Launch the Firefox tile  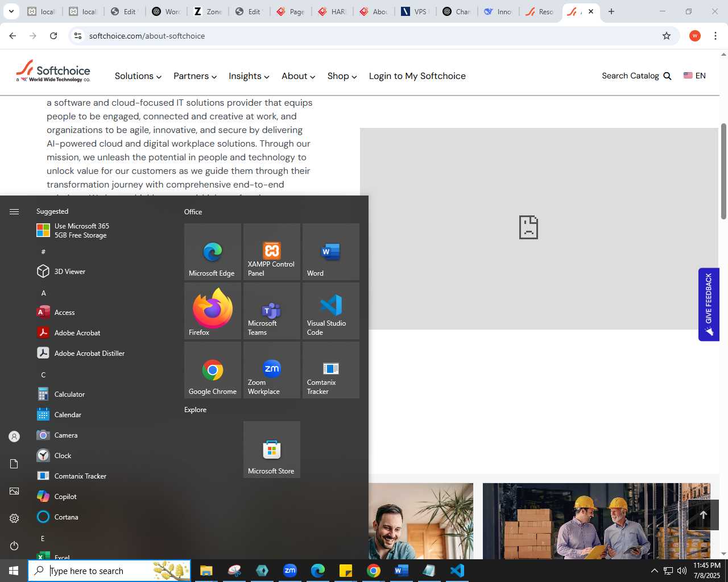click(x=212, y=311)
